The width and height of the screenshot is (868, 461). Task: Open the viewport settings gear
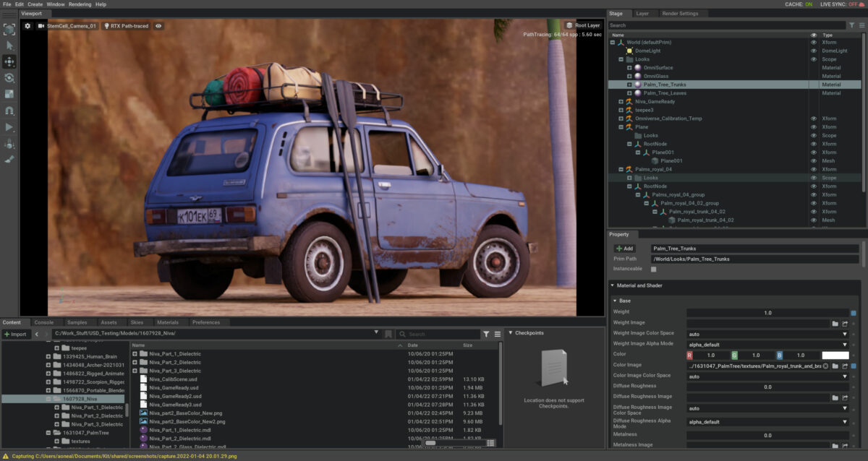[27, 25]
